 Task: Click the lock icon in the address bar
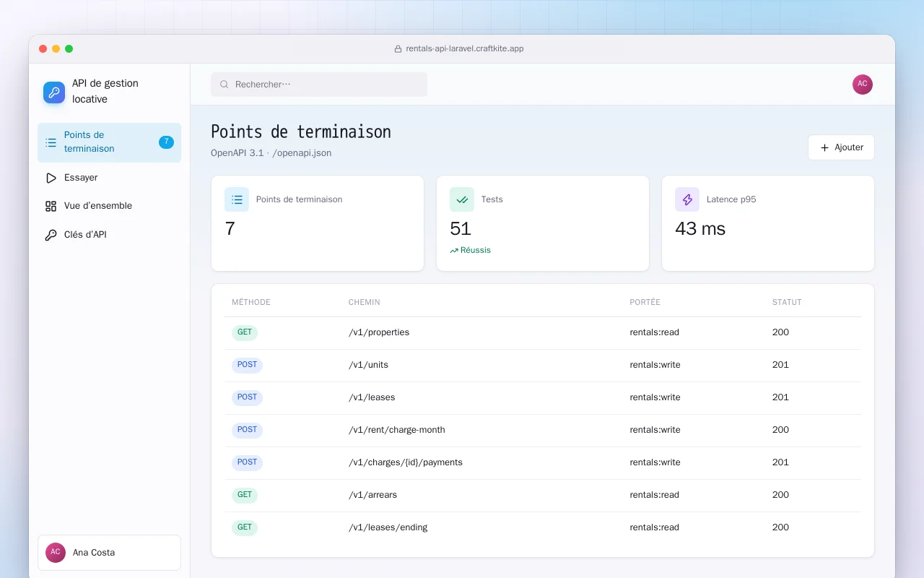point(398,49)
